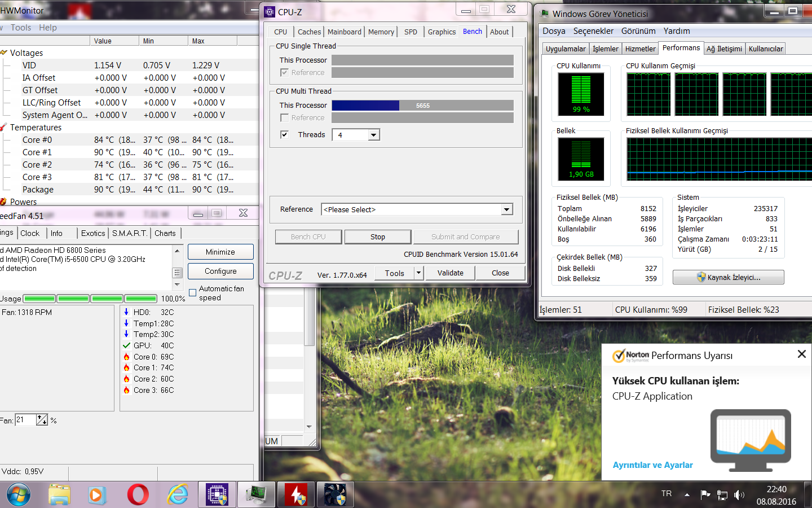Click the blue arrow icon beside HD0 in SpeedFan

pos(126,312)
